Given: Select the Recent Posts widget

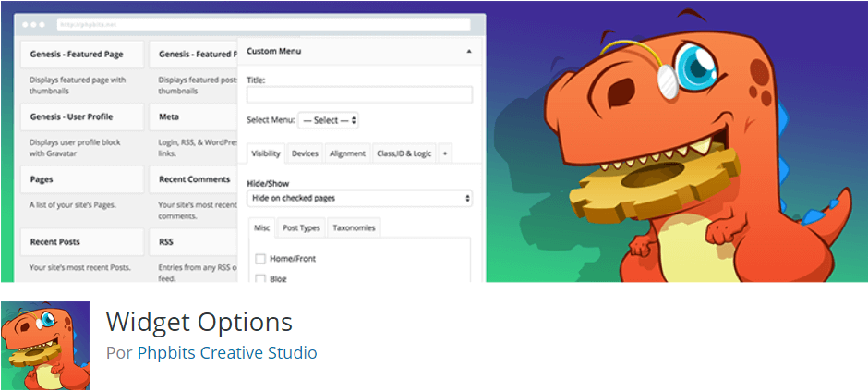Looking at the screenshot, I should click(82, 242).
